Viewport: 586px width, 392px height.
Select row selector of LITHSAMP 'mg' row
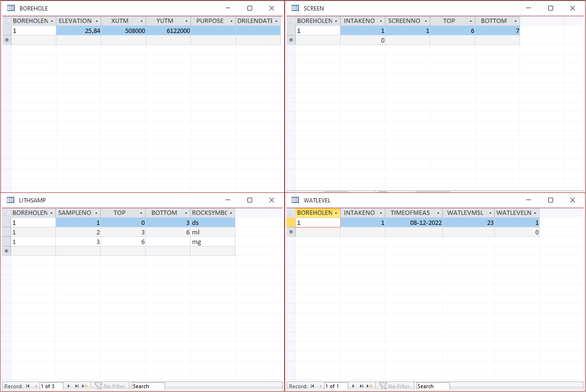(x=6, y=242)
